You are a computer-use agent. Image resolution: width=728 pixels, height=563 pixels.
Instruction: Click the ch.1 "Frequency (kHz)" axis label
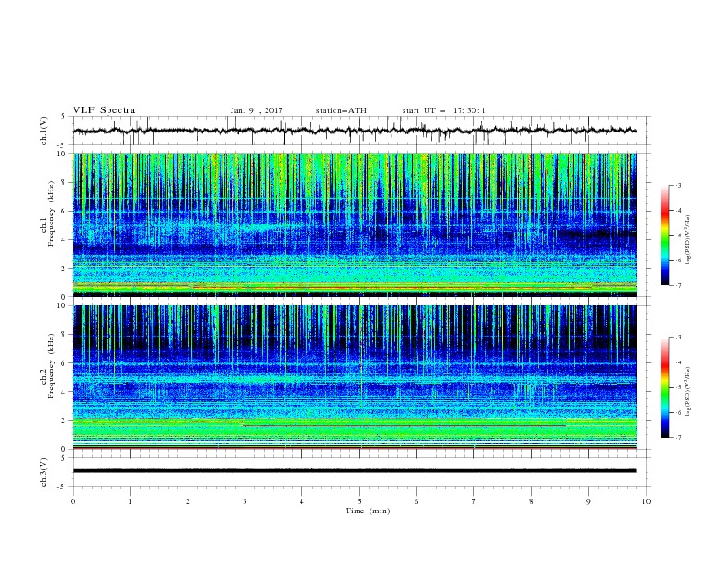coord(51,213)
